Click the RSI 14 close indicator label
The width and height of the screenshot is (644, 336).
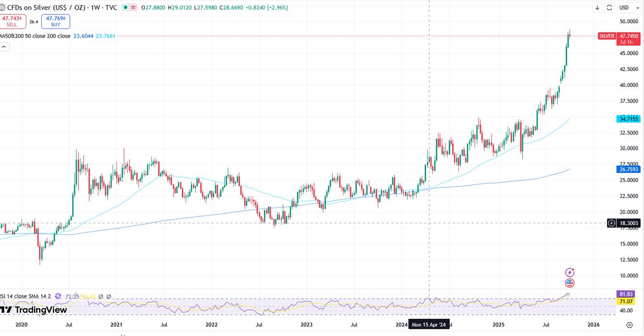click(26, 296)
